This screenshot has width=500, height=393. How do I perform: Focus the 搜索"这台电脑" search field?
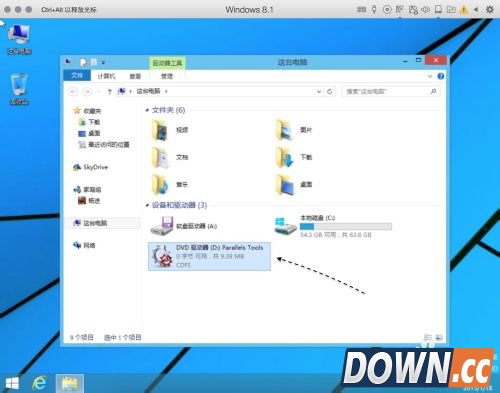point(387,91)
